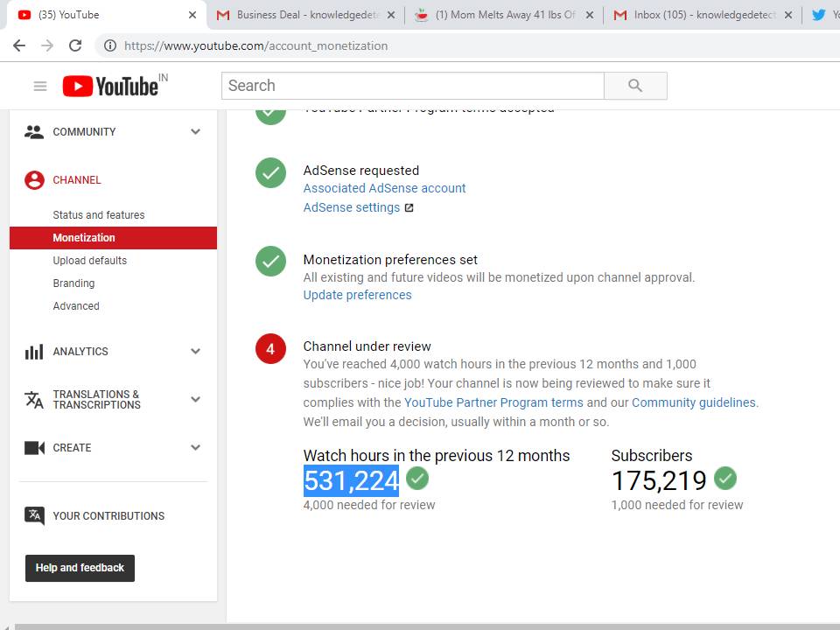The width and height of the screenshot is (840, 630).
Task: Click the highlighted 531,224 watch hours value
Action: click(x=351, y=480)
